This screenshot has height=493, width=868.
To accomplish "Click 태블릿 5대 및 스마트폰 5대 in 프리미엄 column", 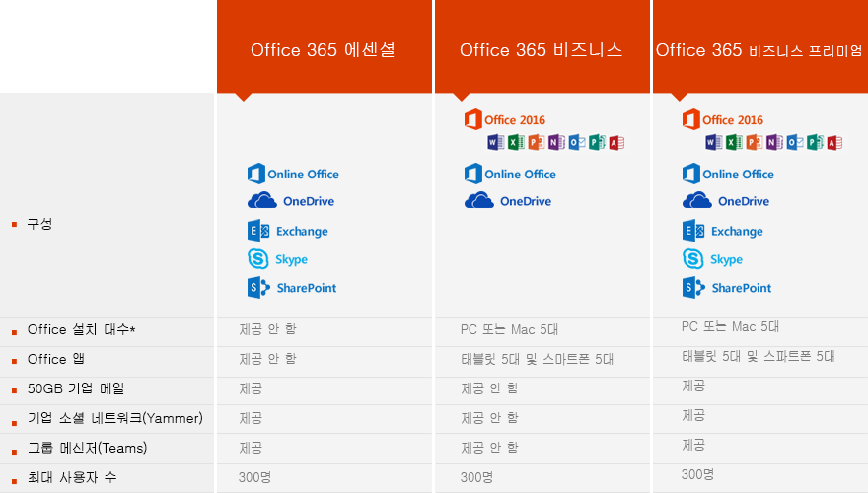I will pyautogui.click(x=758, y=356).
